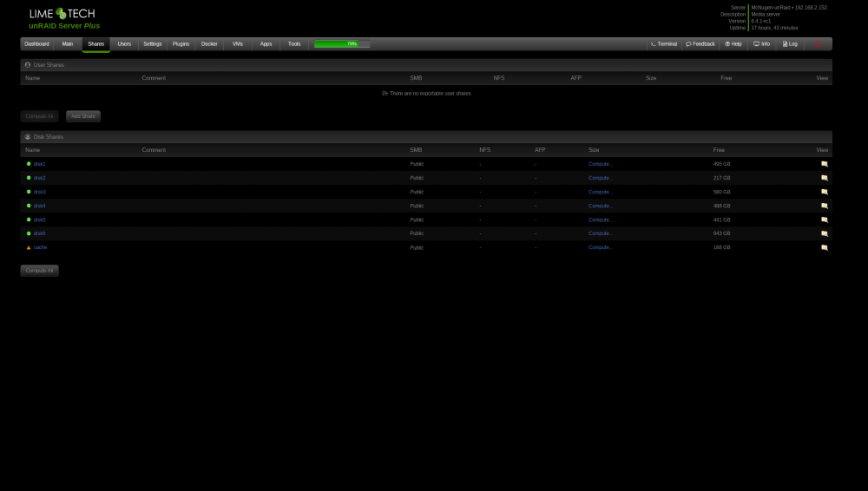Click the green status dot for disk5
Viewport: 868px width, 491px height.
(29, 219)
